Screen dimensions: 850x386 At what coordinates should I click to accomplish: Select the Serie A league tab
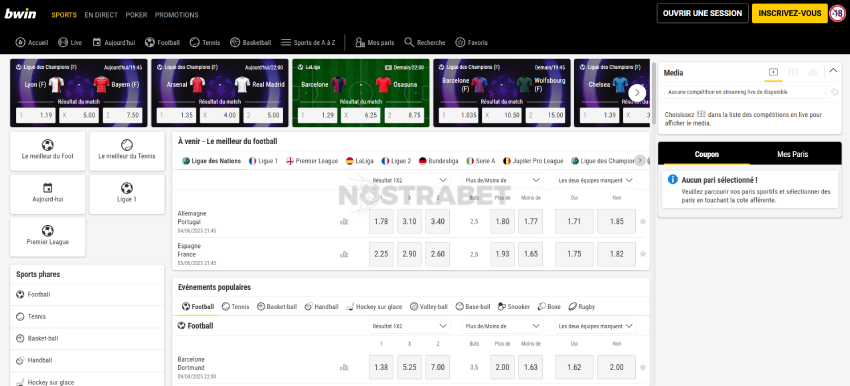(x=481, y=161)
